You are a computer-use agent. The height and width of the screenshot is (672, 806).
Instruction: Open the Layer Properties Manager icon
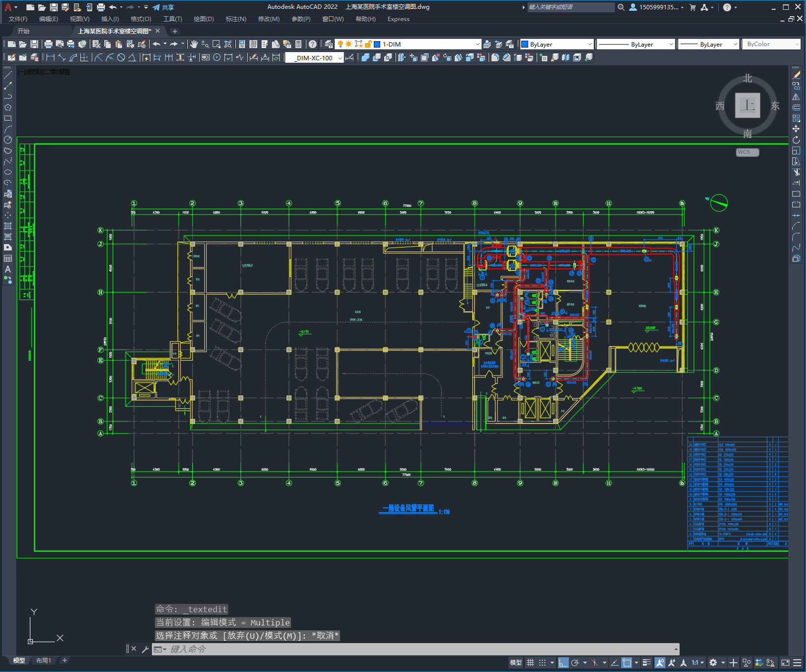coord(329,44)
